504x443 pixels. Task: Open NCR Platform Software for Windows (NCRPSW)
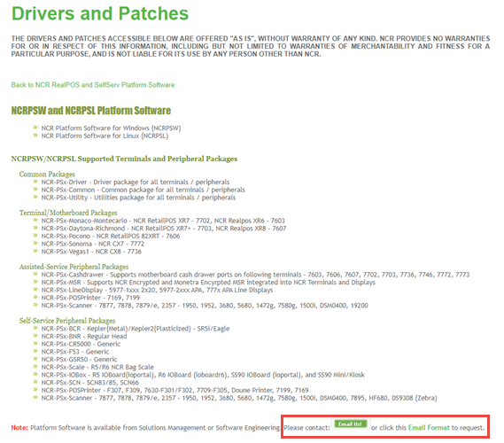coord(111,128)
